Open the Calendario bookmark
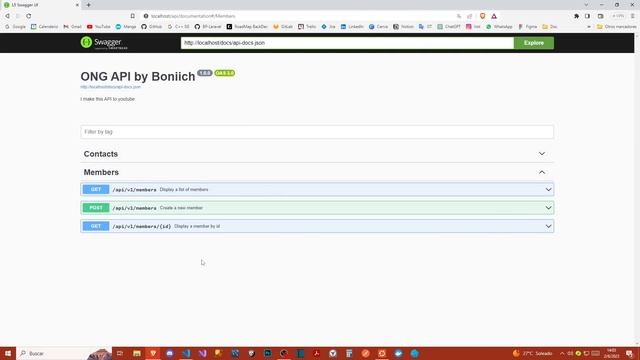 44,27
